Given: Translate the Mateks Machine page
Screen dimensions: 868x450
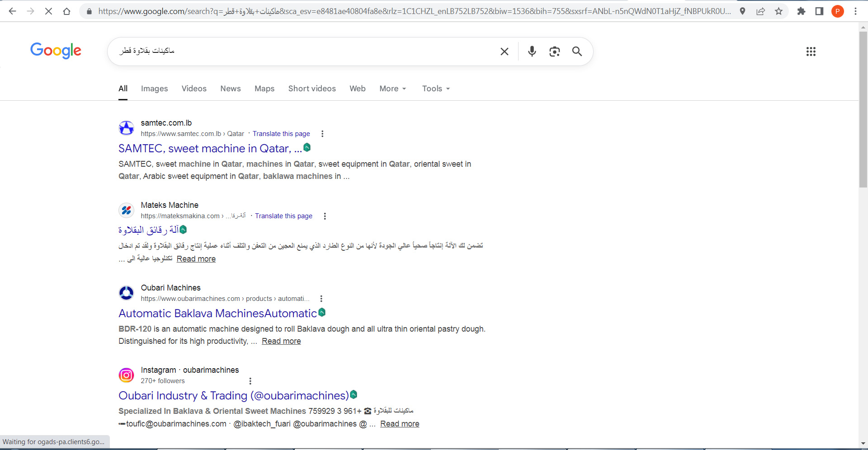Looking at the screenshot, I should pyautogui.click(x=283, y=216).
